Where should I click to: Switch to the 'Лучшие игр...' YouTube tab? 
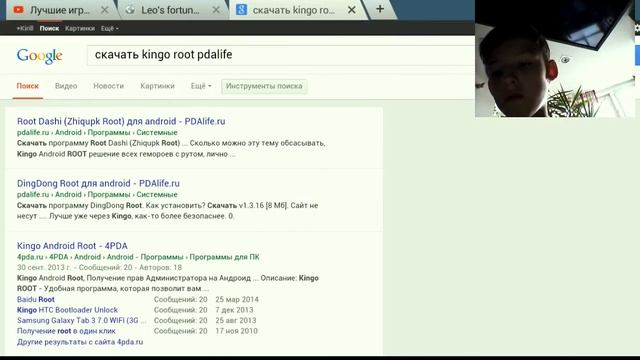(x=61, y=10)
